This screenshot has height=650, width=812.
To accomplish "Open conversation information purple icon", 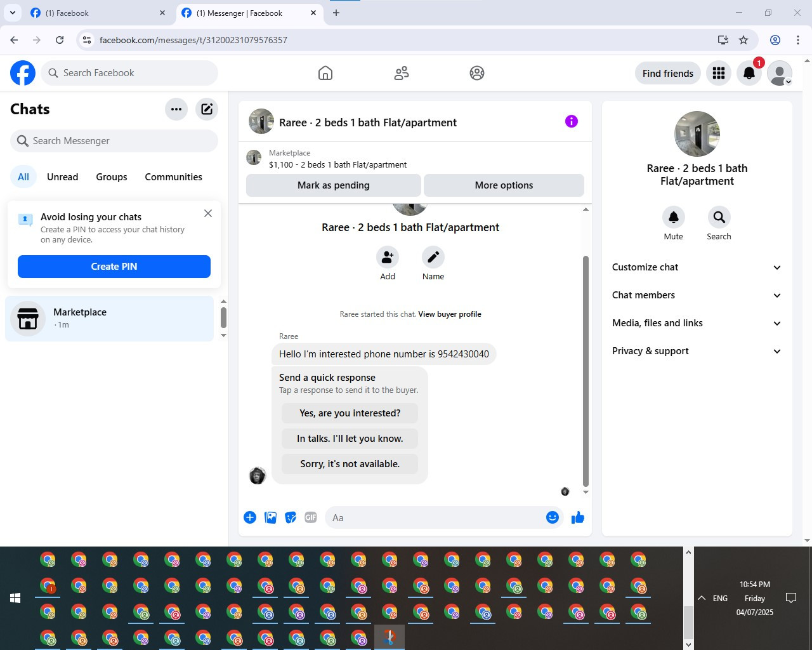I will pyautogui.click(x=572, y=121).
